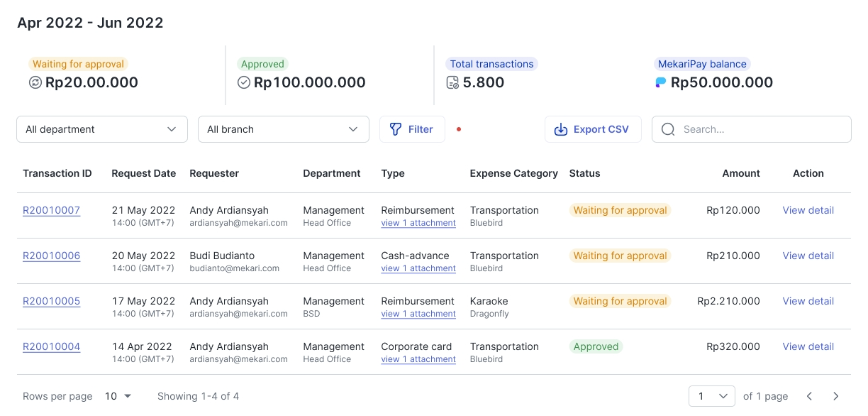Click the MekariPay balance summary label
The height and width of the screenshot is (416, 868).
(x=702, y=64)
